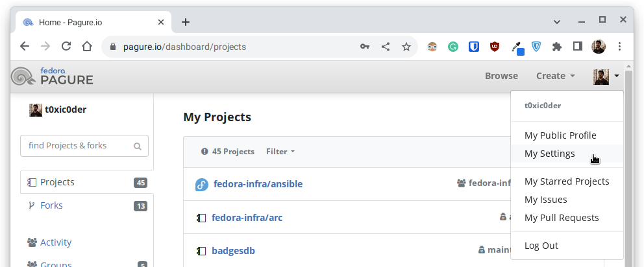Open the uBlock Origin extension
This screenshot has width=644, height=267.
(x=495, y=47)
